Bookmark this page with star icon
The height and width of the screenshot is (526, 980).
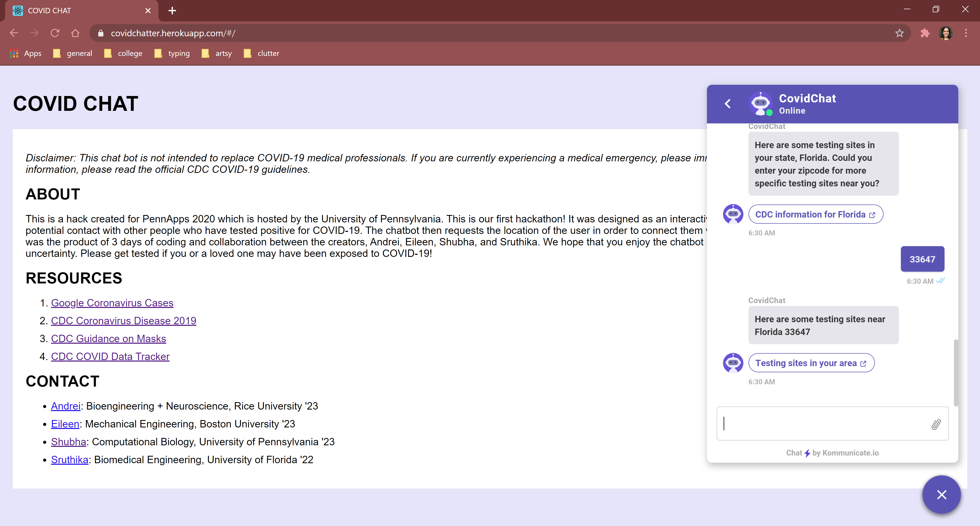pyautogui.click(x=899, y=33)
